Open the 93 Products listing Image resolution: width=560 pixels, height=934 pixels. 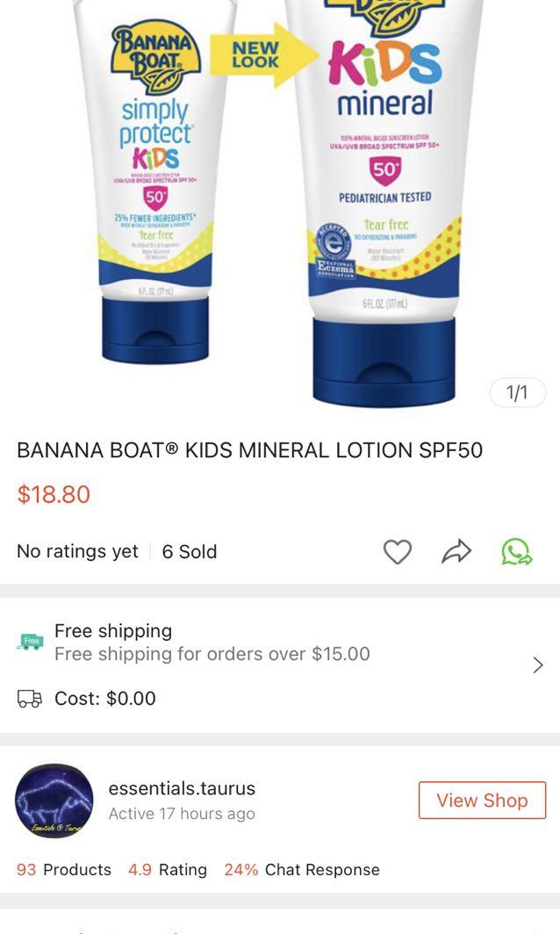pyautogui.click(x=63, y=869)
